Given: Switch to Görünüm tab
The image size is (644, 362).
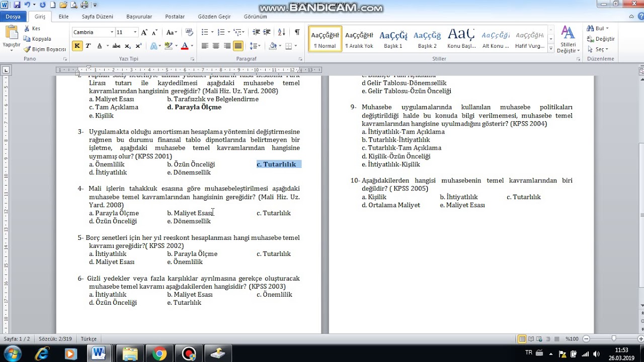Looking at the screenshot, I should [x=256, y=17].
